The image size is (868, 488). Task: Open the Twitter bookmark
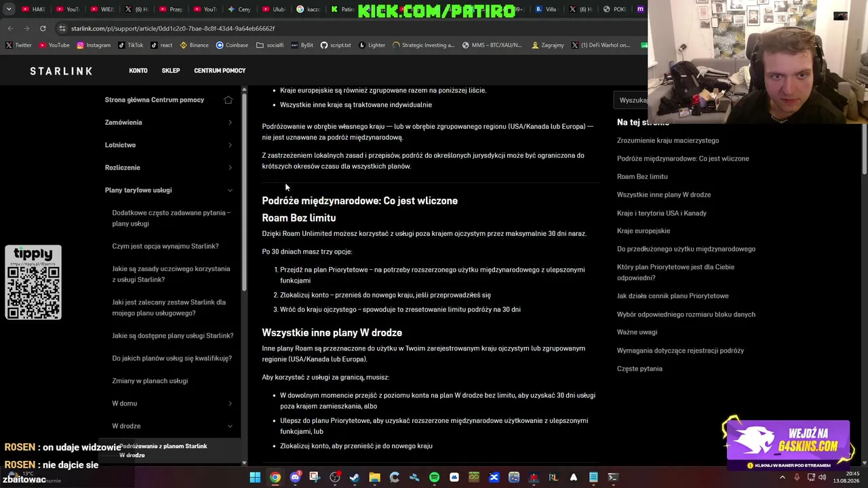click(x=18, y=45)
